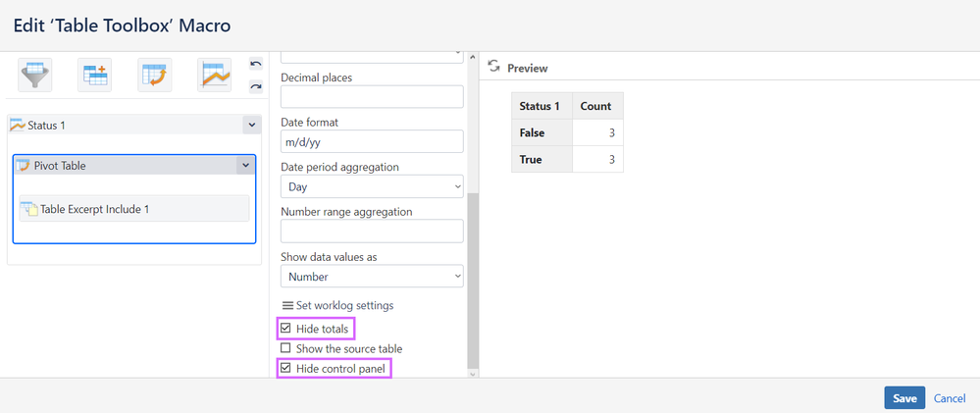This screenshot has width=980, height=413.
Task: Select the Pivot Table header row
Action: pyautogui.click(x=133, y=166)
